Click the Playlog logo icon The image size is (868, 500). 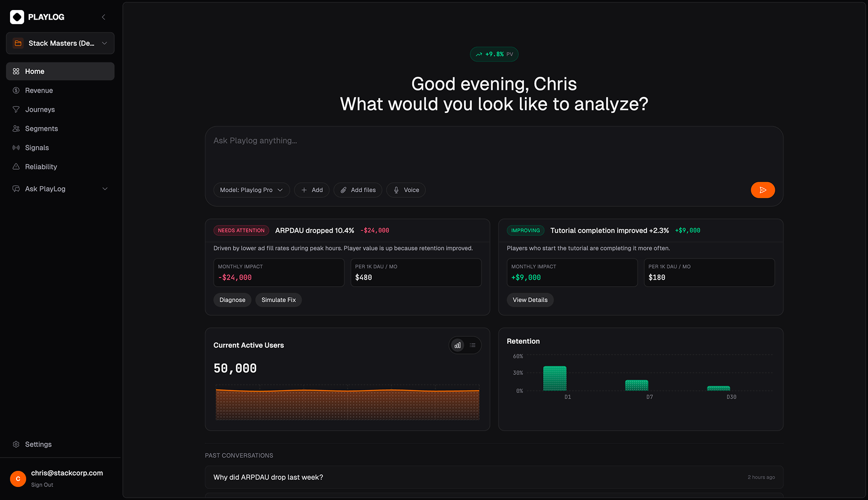tap(17, 17)
